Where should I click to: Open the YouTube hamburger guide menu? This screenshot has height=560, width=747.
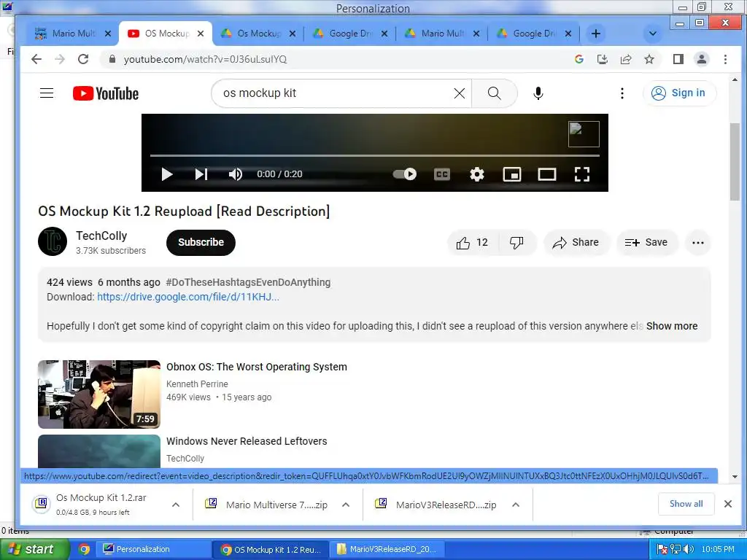click(x=47, y=93)
